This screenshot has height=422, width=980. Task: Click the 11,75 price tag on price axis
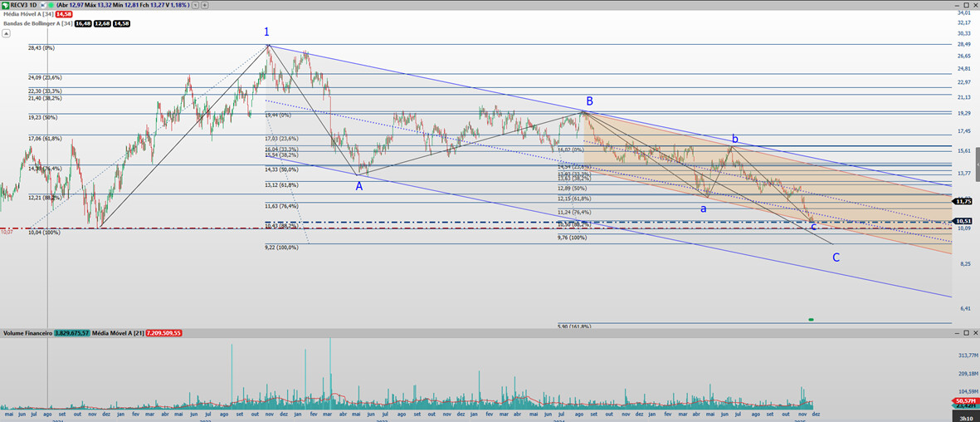[963, 201]
